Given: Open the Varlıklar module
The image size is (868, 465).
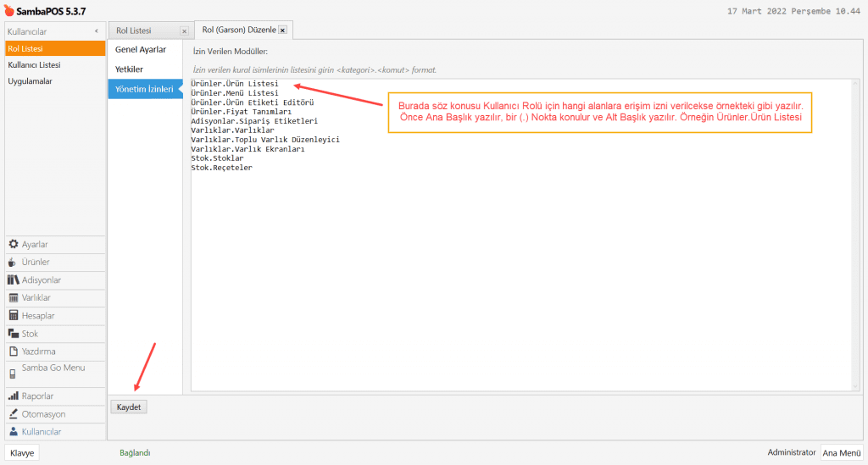Looking at the screenshot, I should point(55,297).
